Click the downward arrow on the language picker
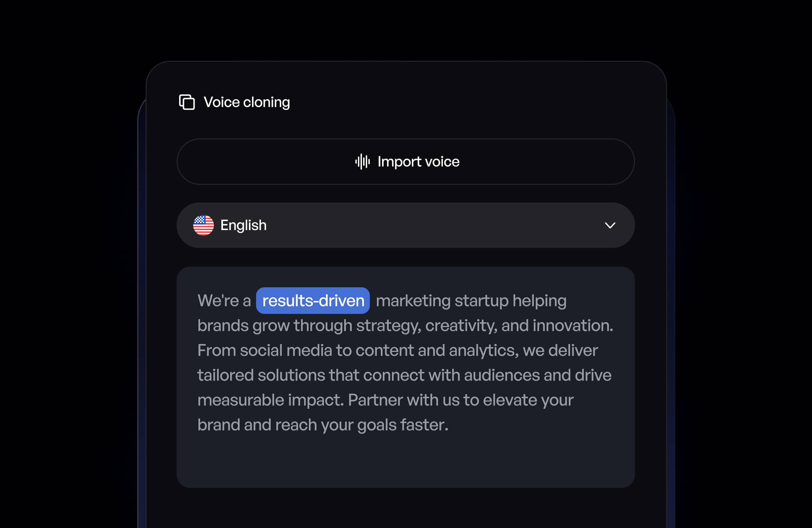 [610, 225]
